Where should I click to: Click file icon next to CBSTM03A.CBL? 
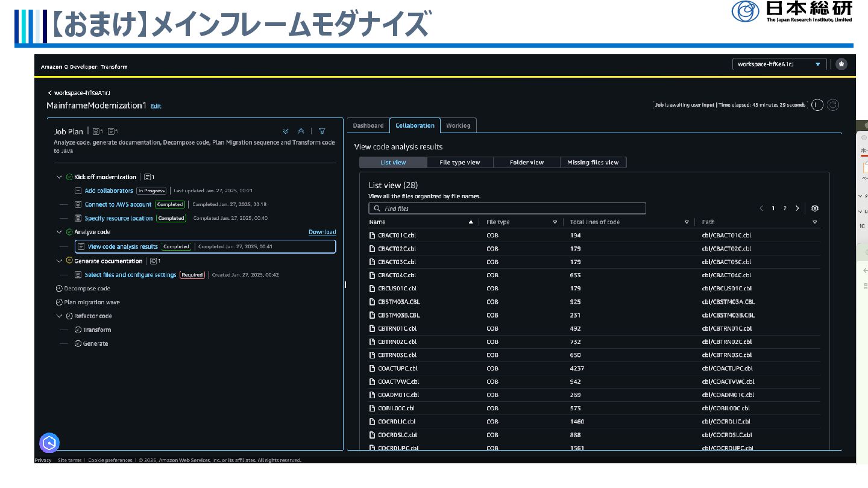click(373, 302)
